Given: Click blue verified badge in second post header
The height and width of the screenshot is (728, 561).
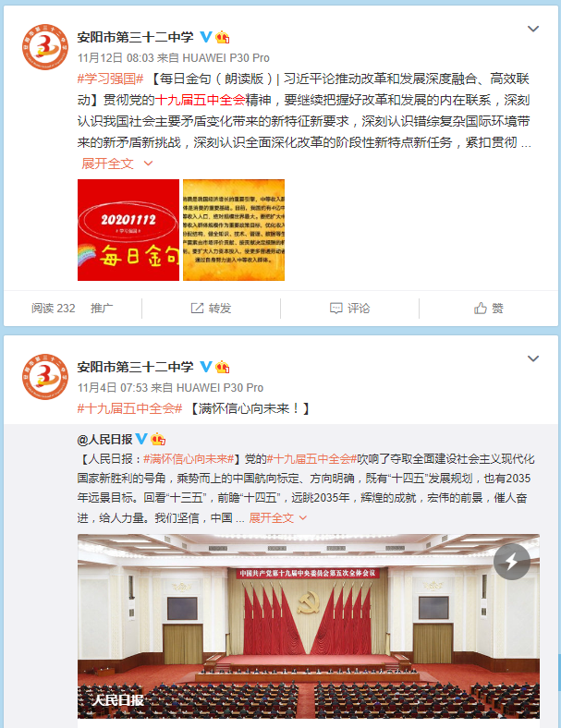Looking at the screenshot, I should pyautogui.click(x=206, y=367).
